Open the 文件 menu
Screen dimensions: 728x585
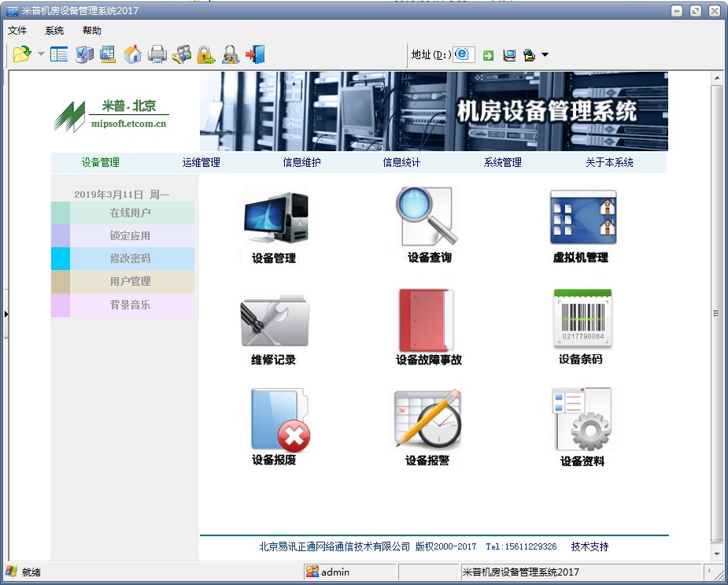[17, 31]
